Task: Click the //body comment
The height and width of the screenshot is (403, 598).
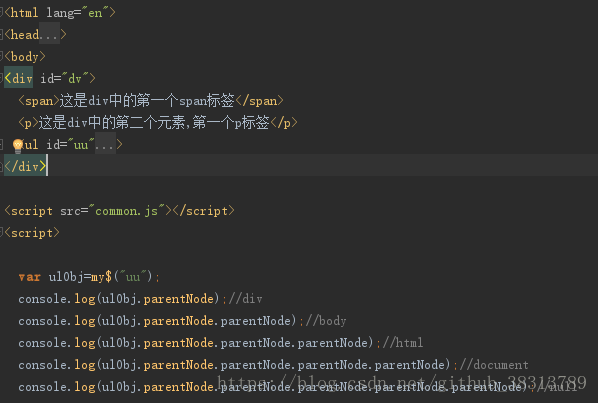Action: (x=326, y=321)
